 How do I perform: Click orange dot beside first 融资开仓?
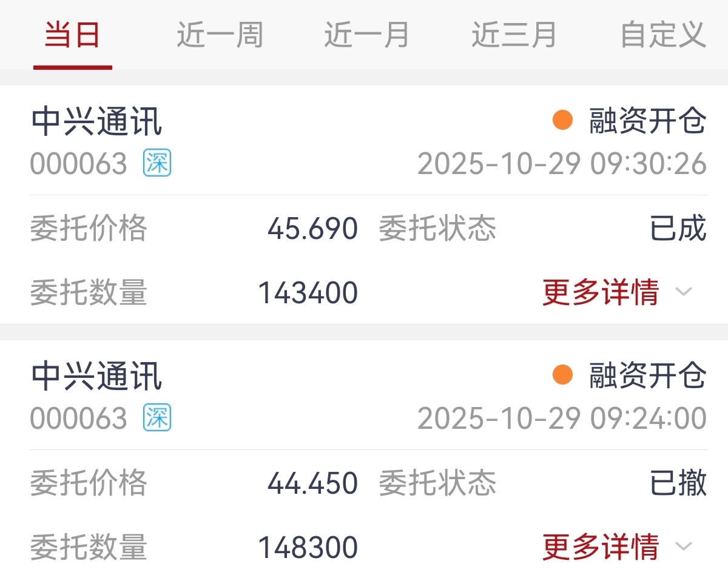pyautogui.click(x=562, y=120)
